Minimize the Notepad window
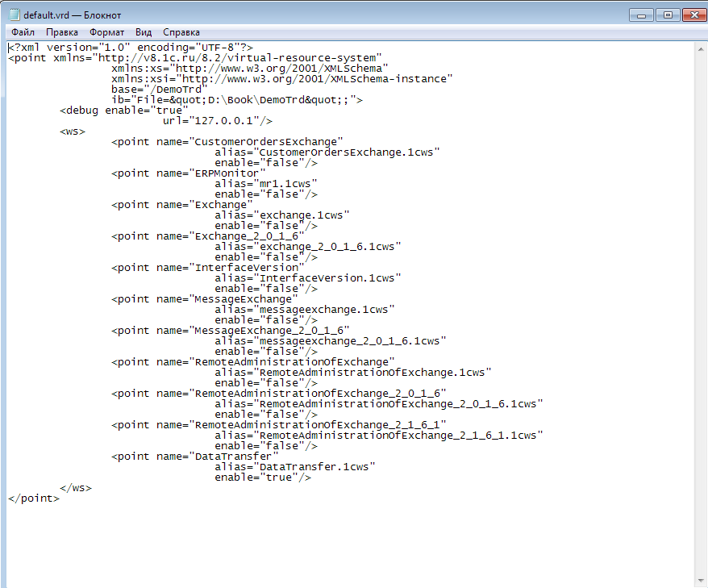The height and width of the screenshot is (588, 708). [x=641, y=15]
